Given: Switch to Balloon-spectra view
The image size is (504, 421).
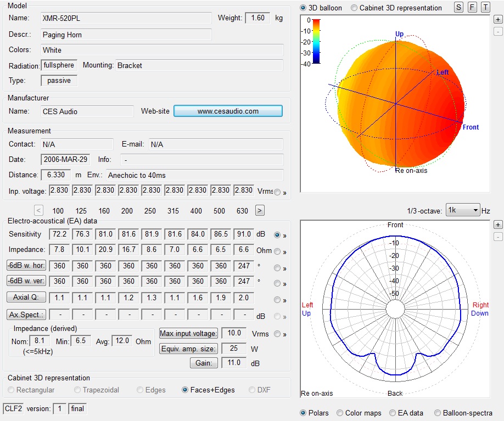Looking at the screenshot, I should point(438,413).
